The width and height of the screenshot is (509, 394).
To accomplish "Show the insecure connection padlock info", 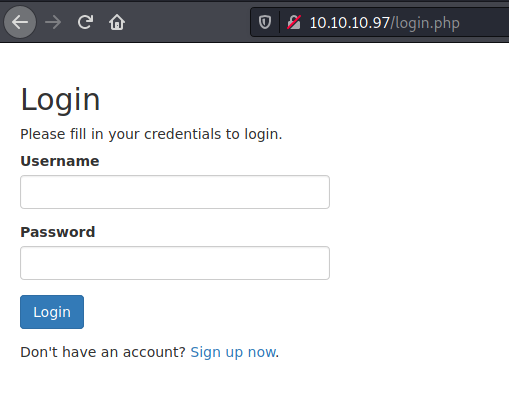I will coord(294,22).
